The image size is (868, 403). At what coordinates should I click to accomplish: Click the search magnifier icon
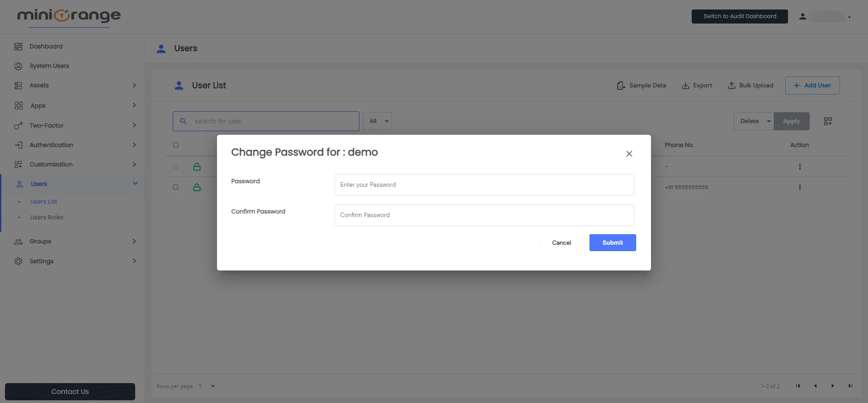tap(183, 121)
